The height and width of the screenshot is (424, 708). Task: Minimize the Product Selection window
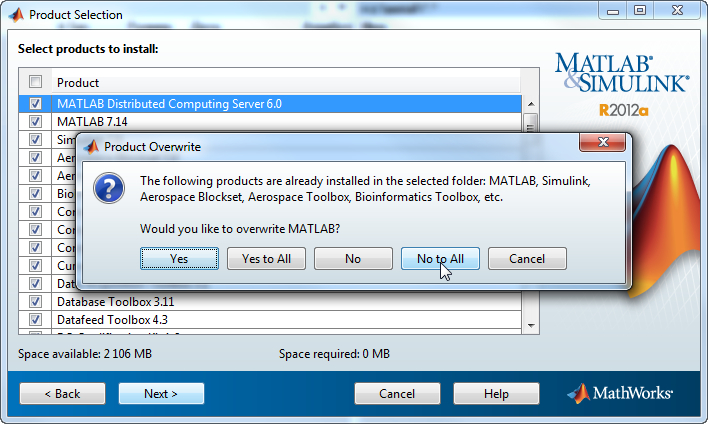(613, 11)
